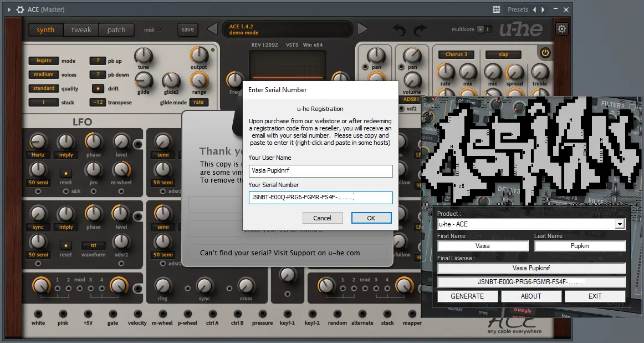
Task: Click the ABOUT button
Action: pos(531,296)
